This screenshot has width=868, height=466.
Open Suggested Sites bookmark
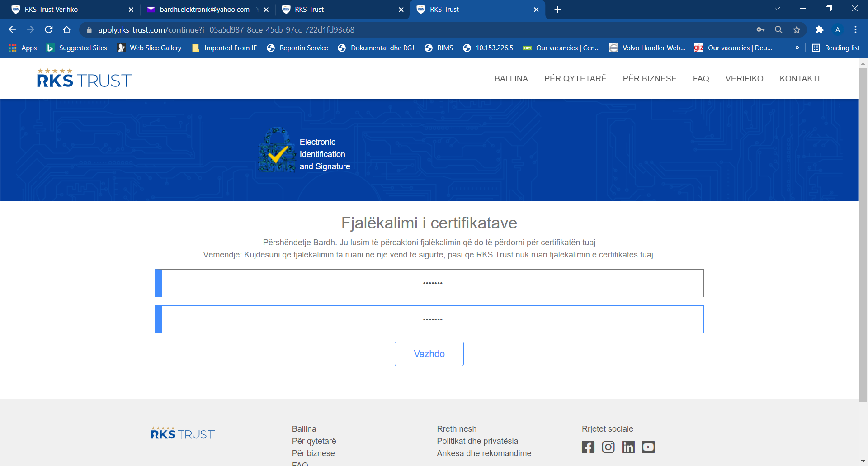[x=77, y=48]
